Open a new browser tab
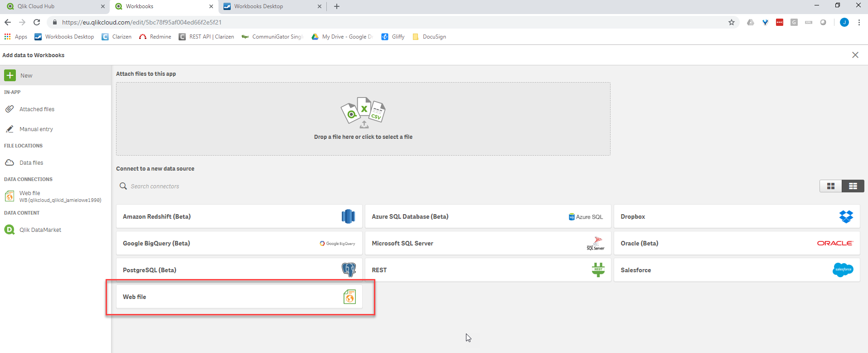Image resolution: width=868 pixels, height=353 pixels. tap(337, 6)
